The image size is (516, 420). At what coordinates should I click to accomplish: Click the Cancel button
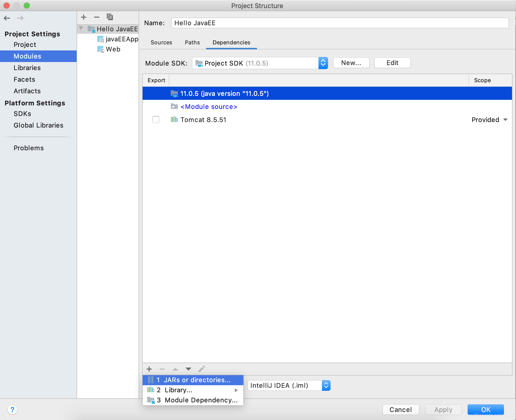401,410
